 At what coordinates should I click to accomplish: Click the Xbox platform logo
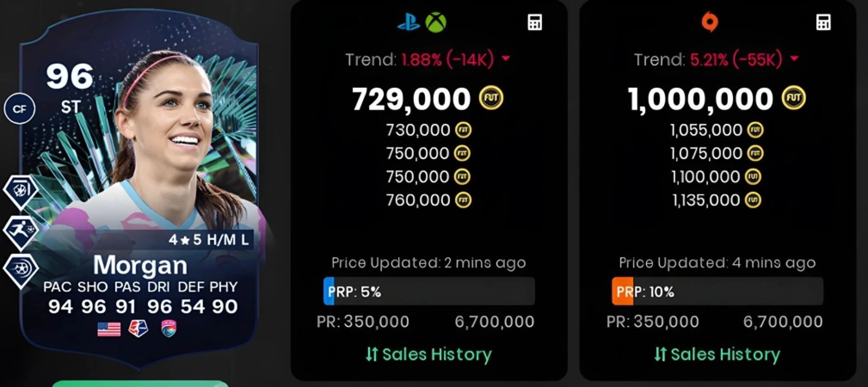pos(436,22)
